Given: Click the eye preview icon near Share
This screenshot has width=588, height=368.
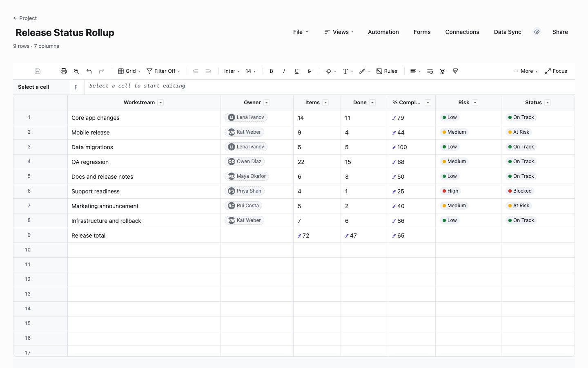Looking at the screenshot, I should pyautogui.click(x=537, y=32).
